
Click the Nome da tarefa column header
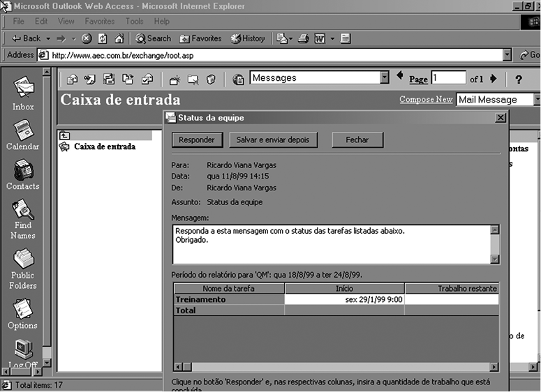229,289
